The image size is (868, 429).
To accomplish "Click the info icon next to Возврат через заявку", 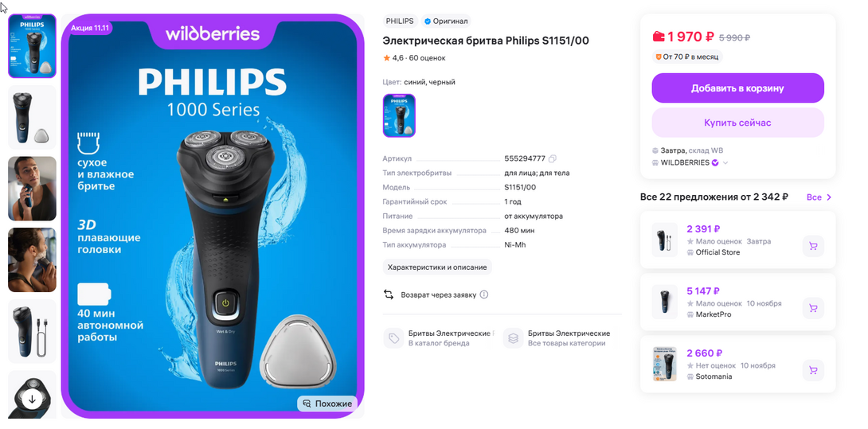I will pos(484,294).
